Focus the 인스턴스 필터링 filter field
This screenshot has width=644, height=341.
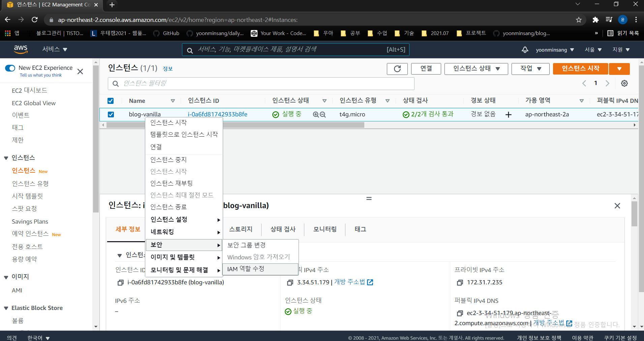pyautogui.click(x=261, y=84)
